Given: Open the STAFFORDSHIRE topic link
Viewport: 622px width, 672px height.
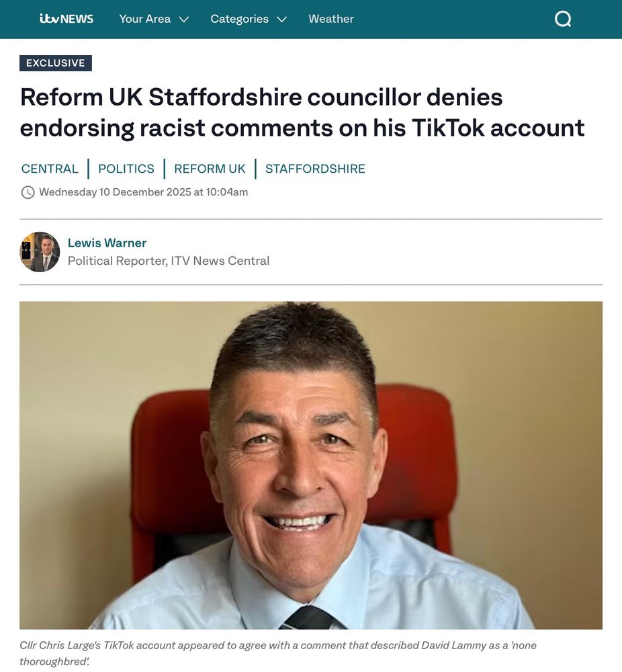Looking at the screenshot, I should [x=315, y=169].
